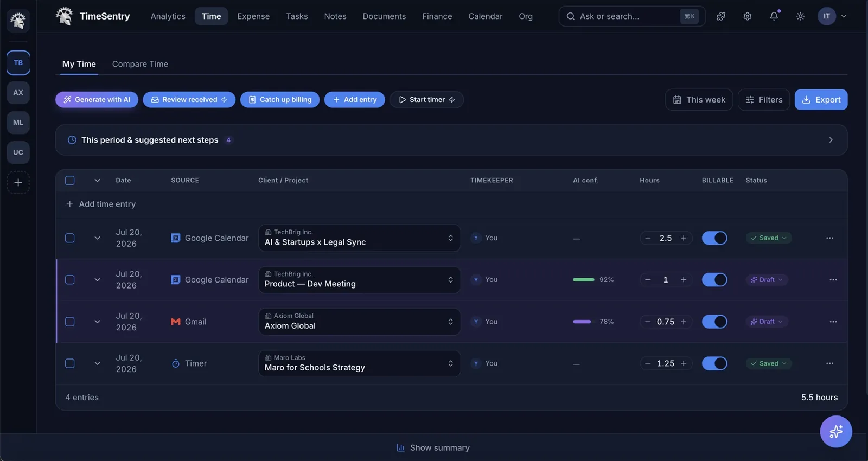The height and width of the screenshot is (461, 868).
Task: Click the TimeSentry logo
Action: [93, 16]
